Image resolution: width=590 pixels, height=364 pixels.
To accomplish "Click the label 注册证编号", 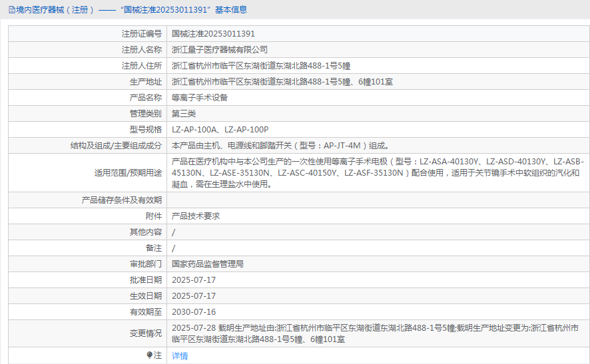I will 141,34.
